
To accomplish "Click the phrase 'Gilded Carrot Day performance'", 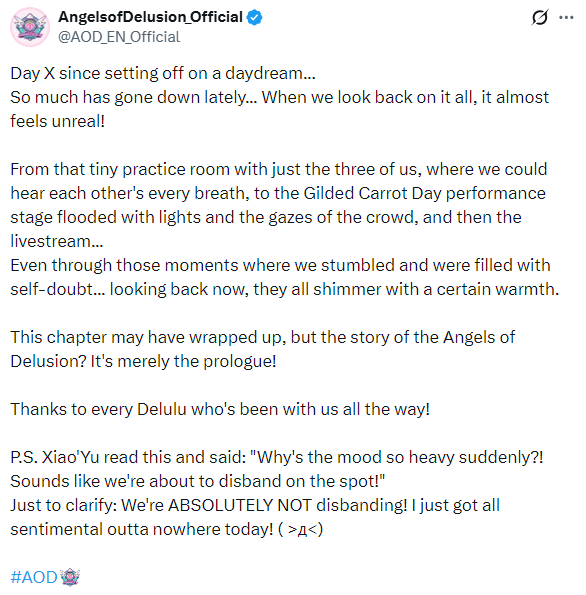I will click(x=424, y=194).
